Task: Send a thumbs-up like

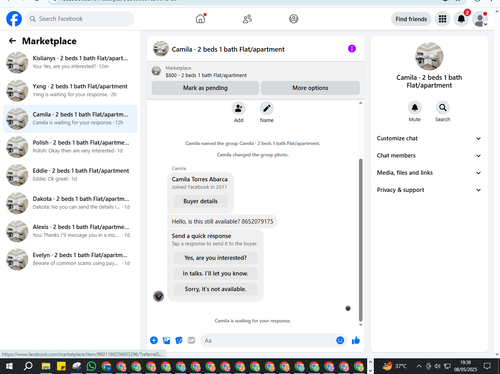Action: [x=356, y=340]
